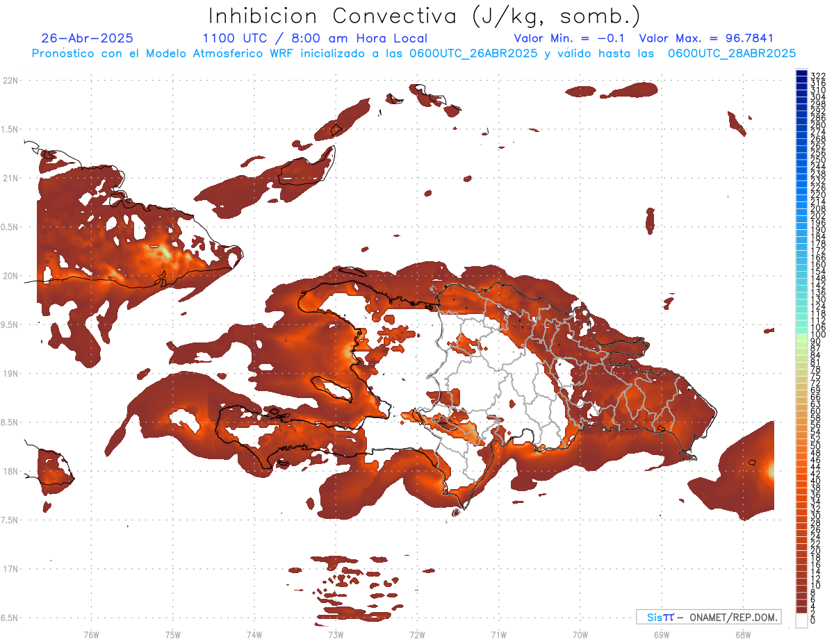Click the '17N' latitude label
The image size is (834, 644).
10,568
